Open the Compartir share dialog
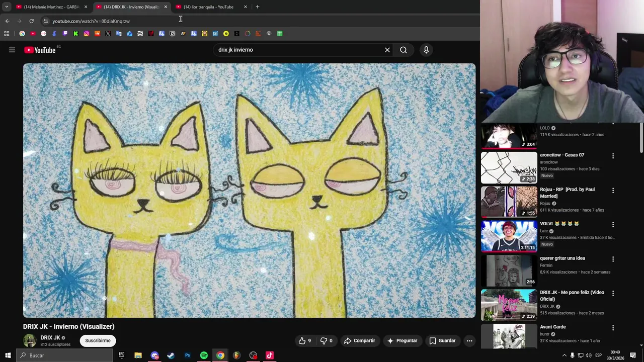This screenshot has height=362, width=644. click(359, 340)
